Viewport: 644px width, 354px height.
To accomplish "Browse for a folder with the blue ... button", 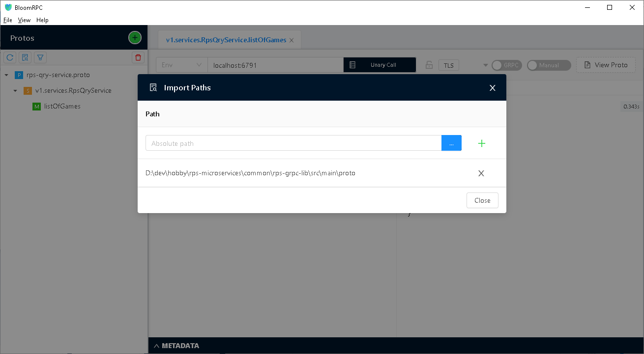I will click(451, 143).
